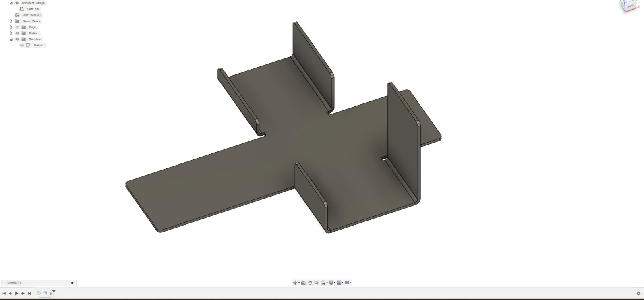The image size is (644, 300).
Task: Hide the Bodies folder via eye icon
Action: [x=17, y=33]
